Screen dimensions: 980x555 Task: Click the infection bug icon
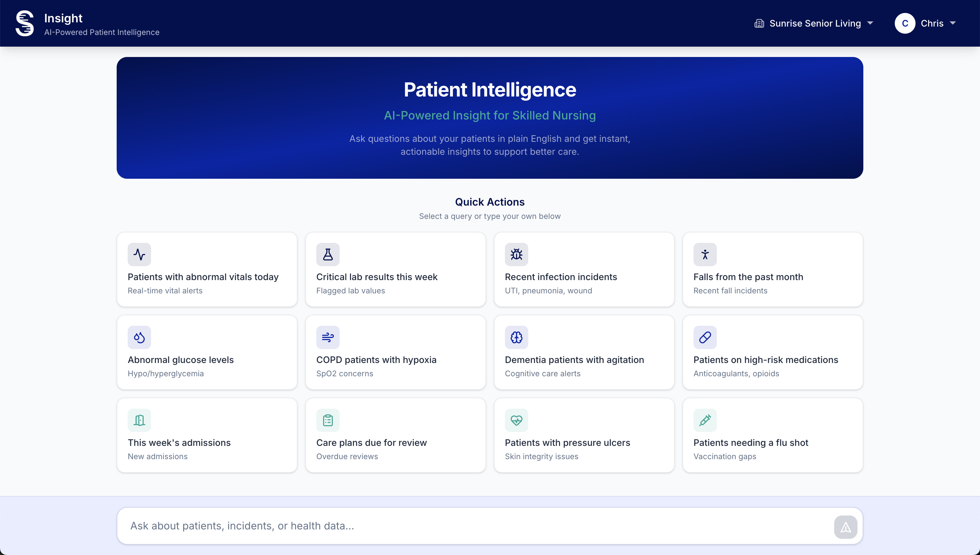(516, 254)
